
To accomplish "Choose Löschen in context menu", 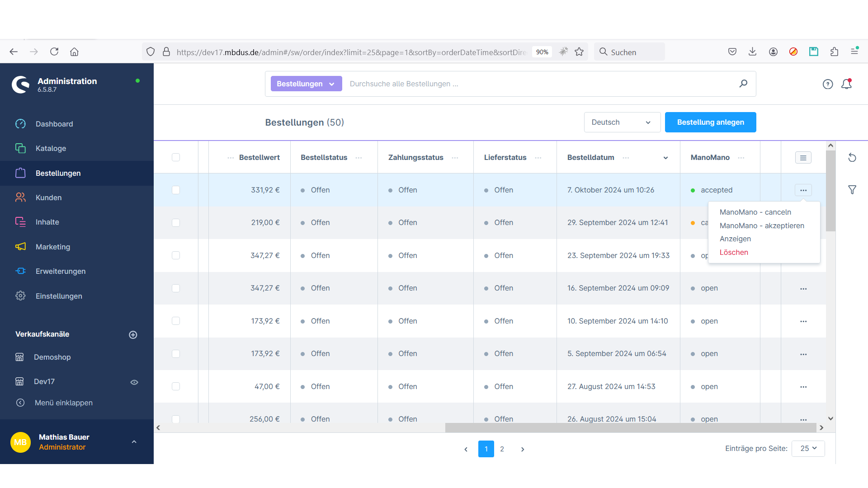I will pyautogui.click(x=734, y=252).
